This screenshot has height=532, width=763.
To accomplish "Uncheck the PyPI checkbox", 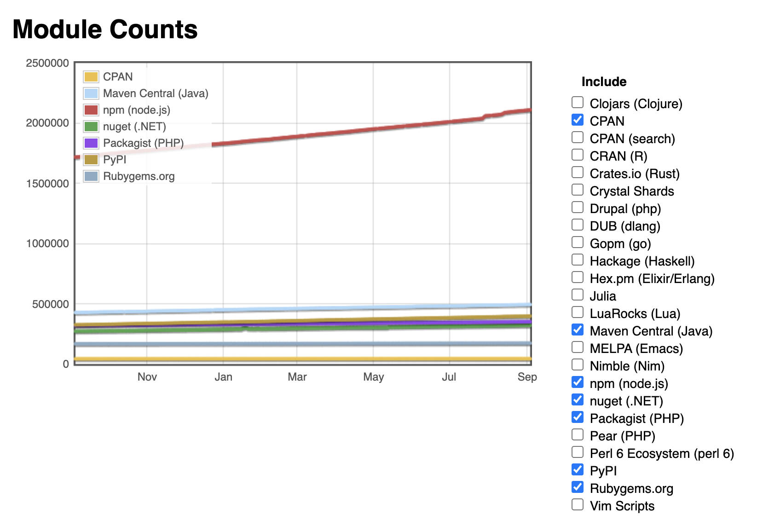I will [x=578, y=469].
